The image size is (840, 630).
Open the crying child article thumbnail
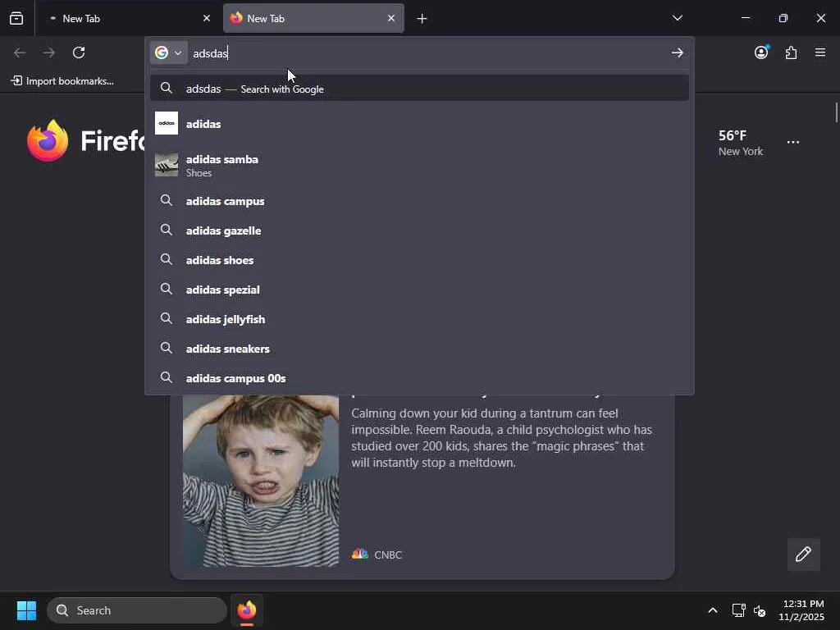[x=261, y=481]
